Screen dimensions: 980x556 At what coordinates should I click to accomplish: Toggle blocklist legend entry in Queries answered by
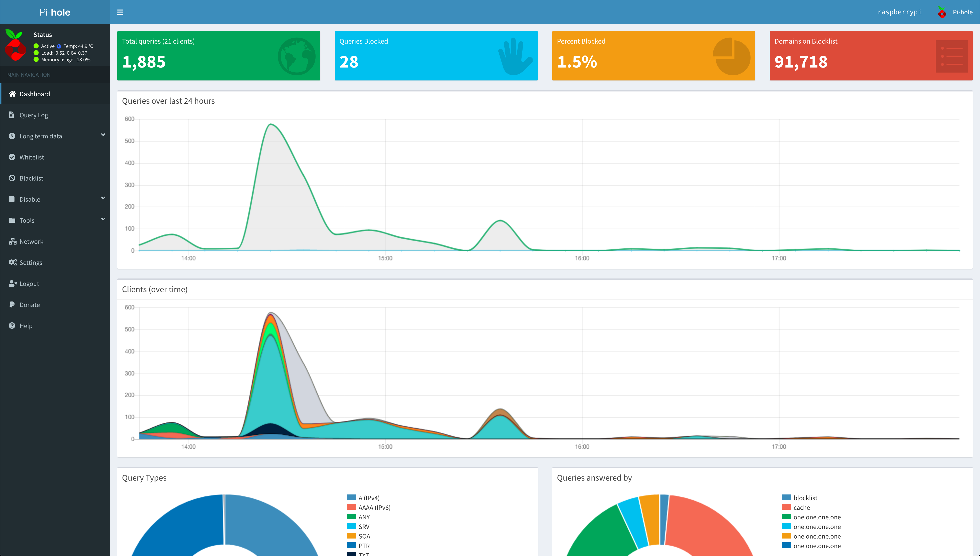[x=799, y=498]
